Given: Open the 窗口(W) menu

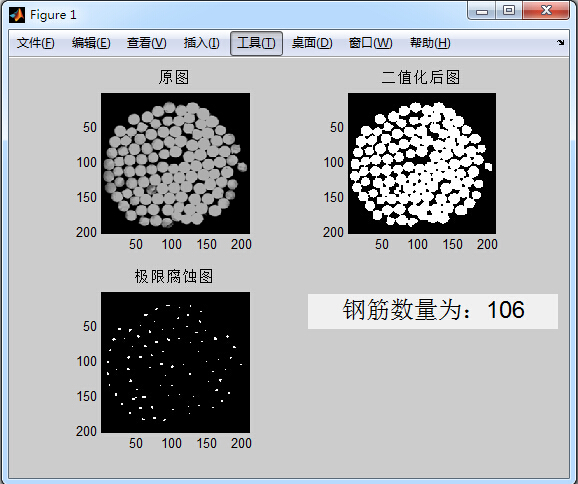Looking at the screenshot, I should point(370,43).
